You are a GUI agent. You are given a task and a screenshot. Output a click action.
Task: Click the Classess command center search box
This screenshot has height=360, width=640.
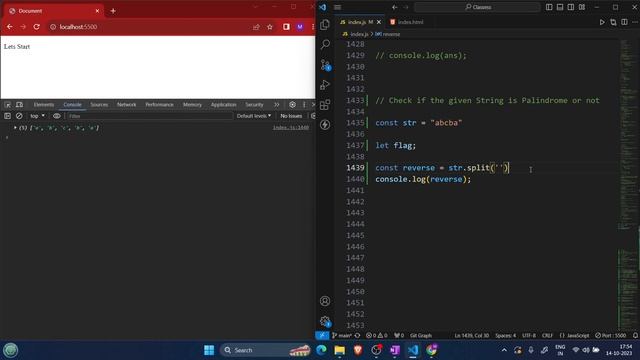(x=477, y=7)
